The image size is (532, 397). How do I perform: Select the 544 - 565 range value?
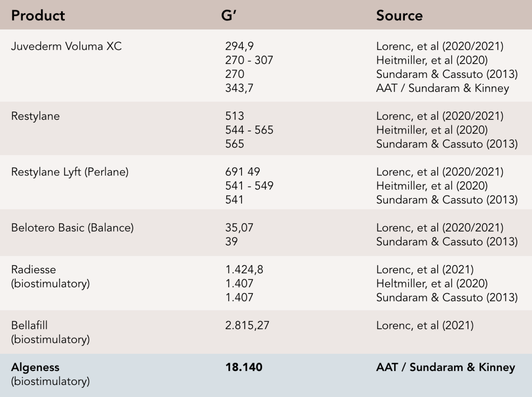(249, 130)
